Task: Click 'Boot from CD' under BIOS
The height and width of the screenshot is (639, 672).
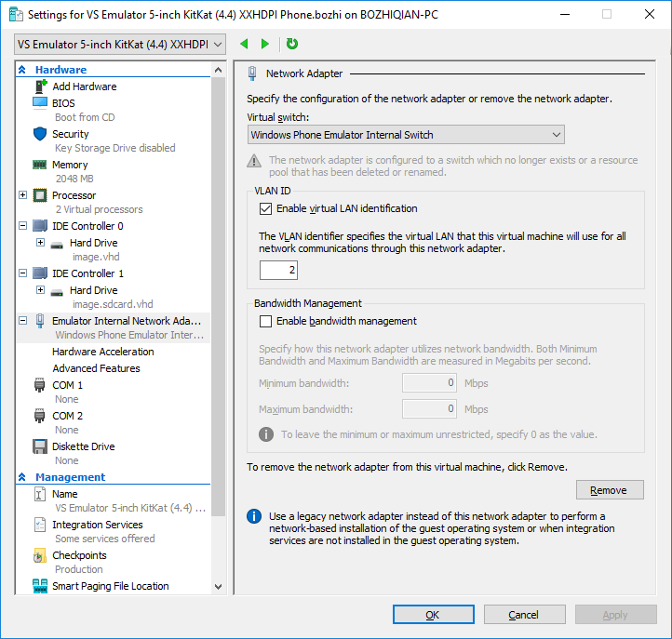Action: pyautogui.click(x=85, y=117)
